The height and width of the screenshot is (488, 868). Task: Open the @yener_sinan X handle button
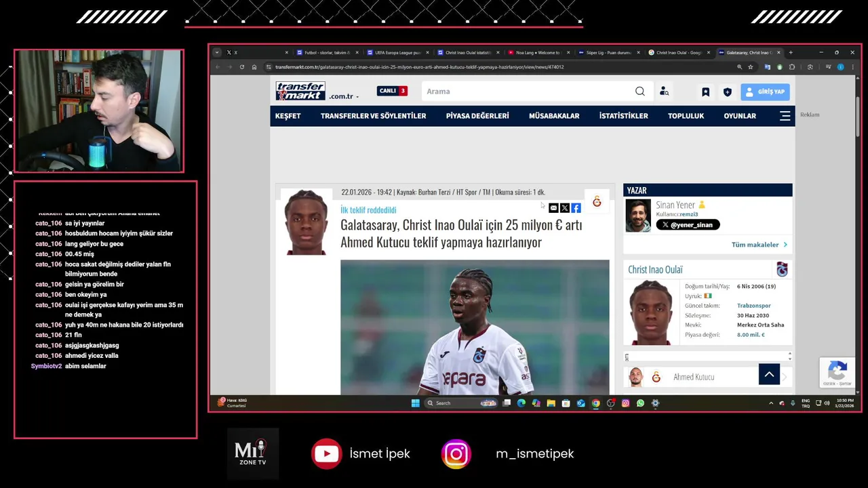coord(688,224)
